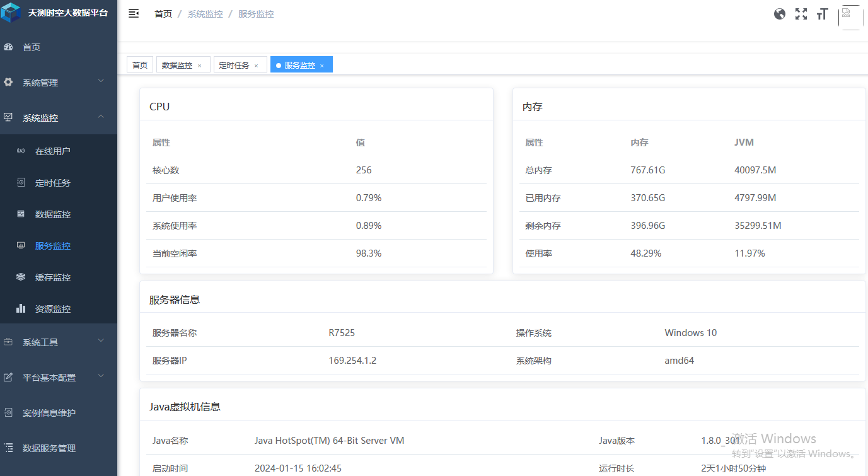Screen dimensions: 868x476
Task: Switch to the 定时任务 tab
Action: coord(234,65)
